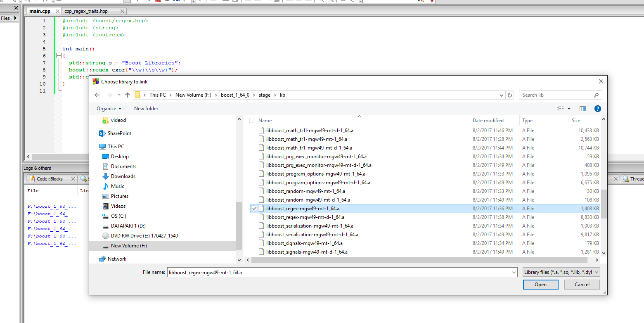Select DVD RW Drive (E:) in sidebar
Image resolution: width=644 pixels, height=323 pixels.
coord(144,236)
